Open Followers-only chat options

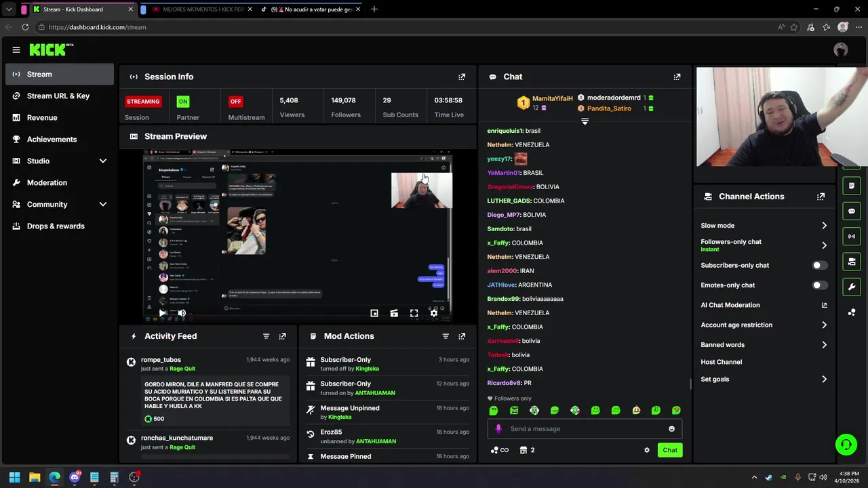(764, 245)
